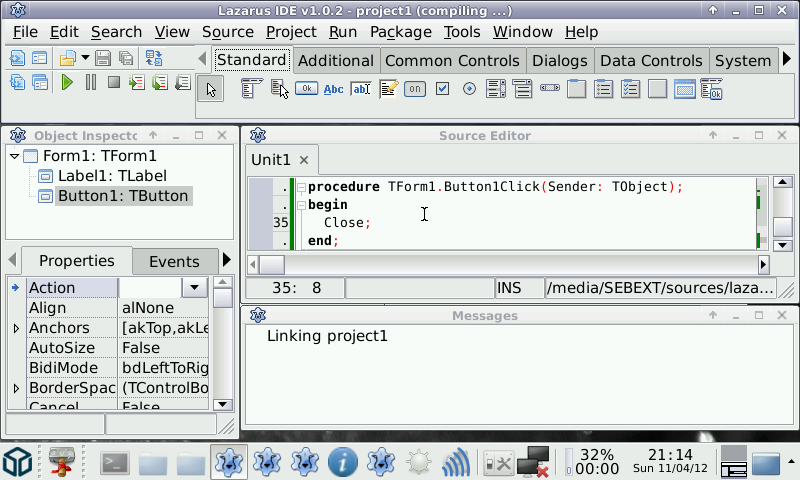Show earlier component palette tabs on left
This screenshot has width=800, height=480.
click(202, 59)
